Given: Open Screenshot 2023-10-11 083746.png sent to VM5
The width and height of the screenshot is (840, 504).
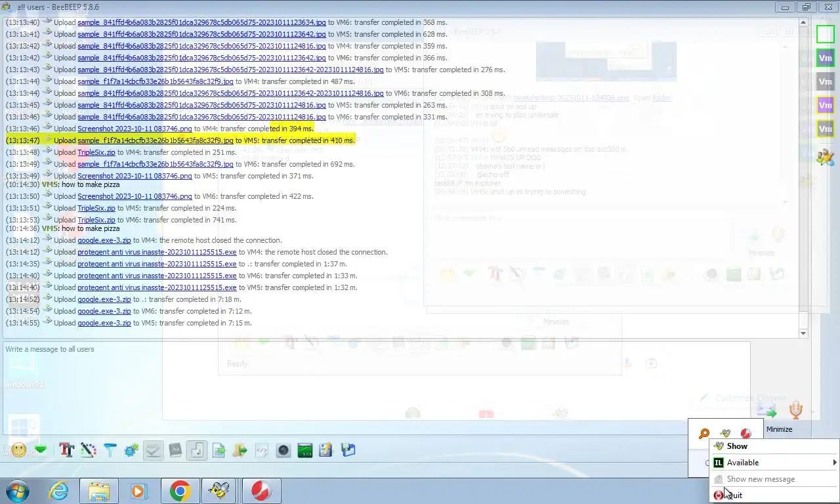Looking at the screenshot, I should coord(135,176).
